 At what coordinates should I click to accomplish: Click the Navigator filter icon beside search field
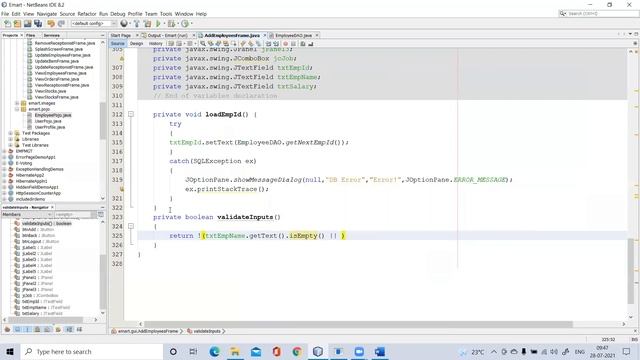101,214
